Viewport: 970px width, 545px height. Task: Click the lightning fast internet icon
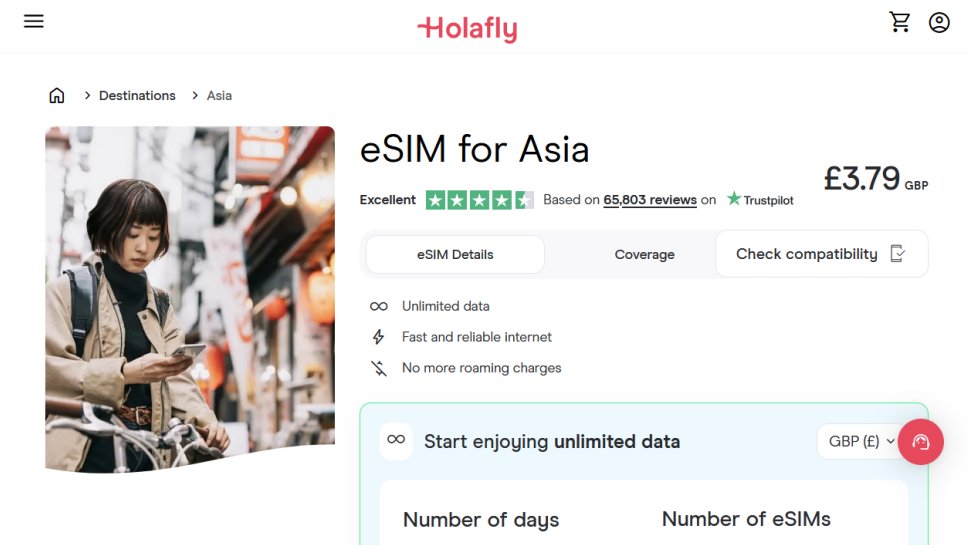click(x=379, y=338)
